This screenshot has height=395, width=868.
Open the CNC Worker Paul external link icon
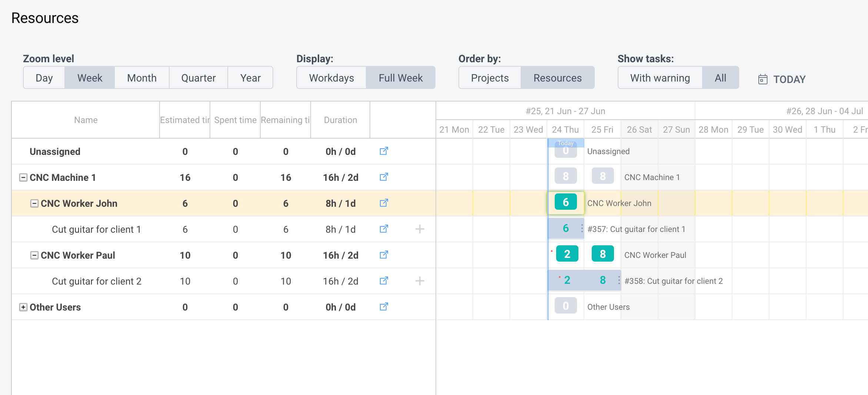click(384, 255)
